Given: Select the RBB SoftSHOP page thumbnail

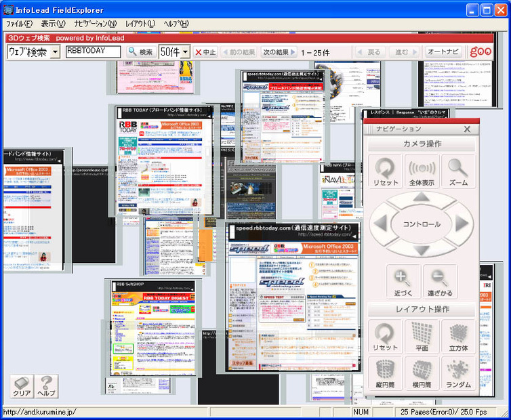Looking at the screenshot, I should click(152, 328).
